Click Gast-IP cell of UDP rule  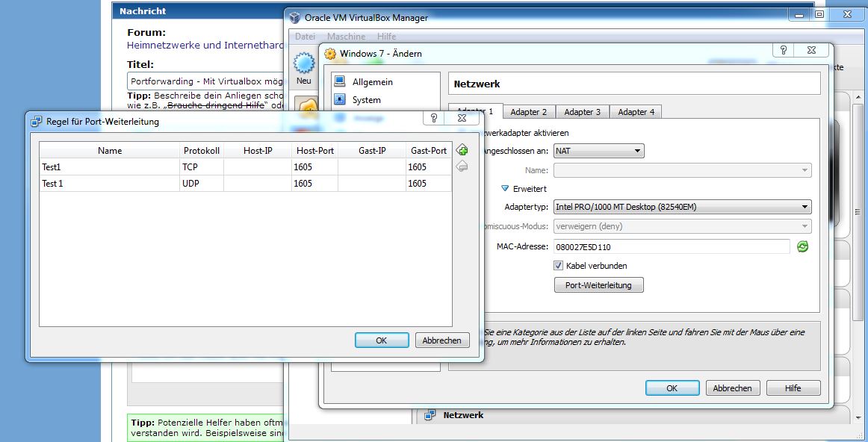371,183
